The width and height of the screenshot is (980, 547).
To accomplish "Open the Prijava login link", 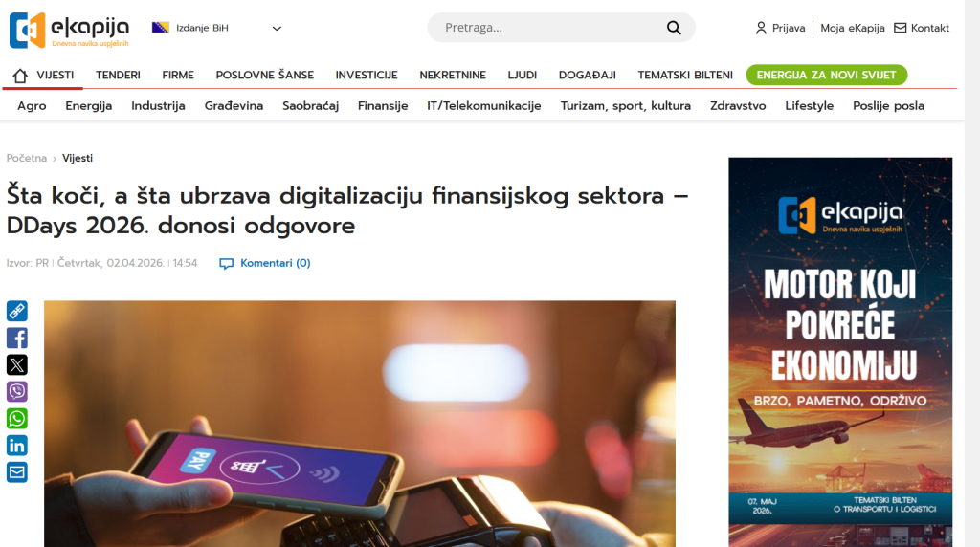I will 780,28.
